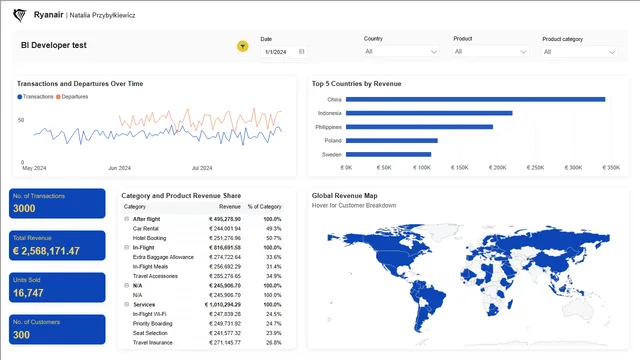Click Jul 2024 axis label
This screenshot has width=640, height=360.
coord(202,168)
